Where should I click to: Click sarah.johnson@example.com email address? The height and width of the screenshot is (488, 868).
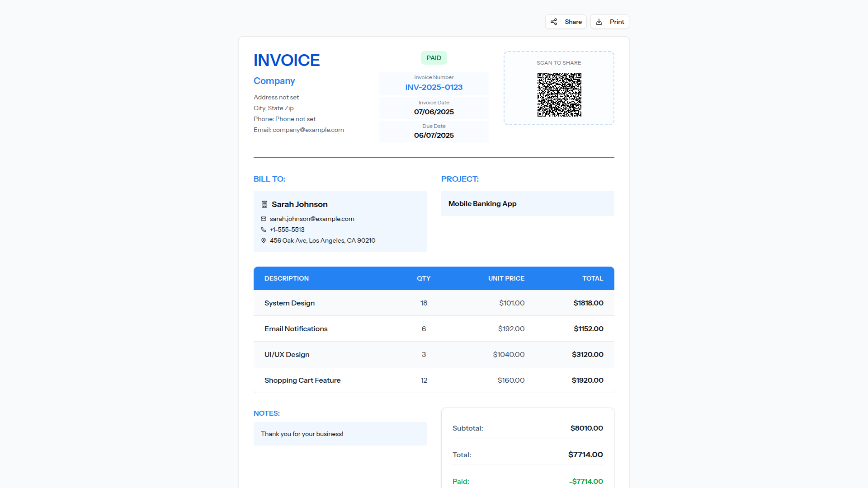coord(312,219)
